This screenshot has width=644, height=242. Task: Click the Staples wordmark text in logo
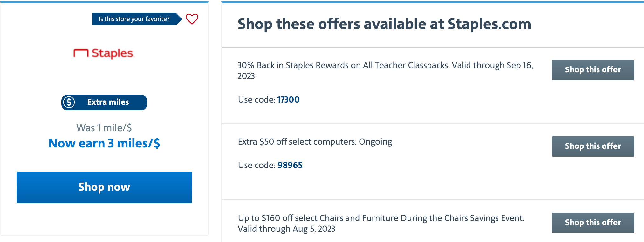pos(113,53)
